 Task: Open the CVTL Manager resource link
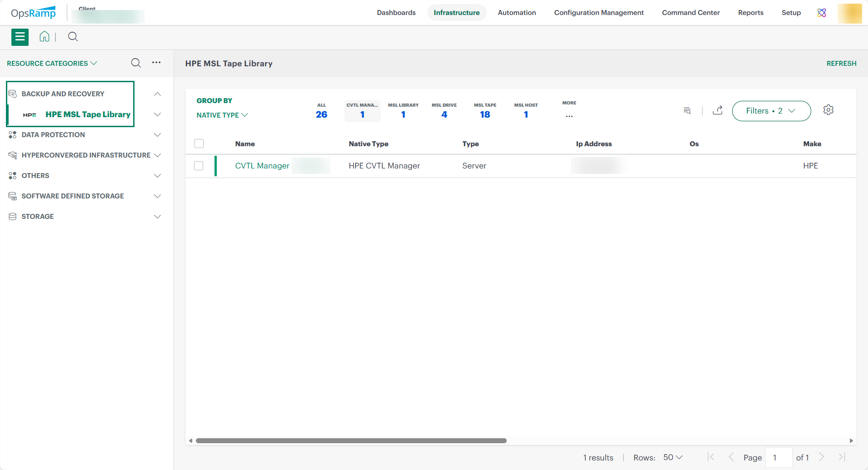(x=262, y=166)
